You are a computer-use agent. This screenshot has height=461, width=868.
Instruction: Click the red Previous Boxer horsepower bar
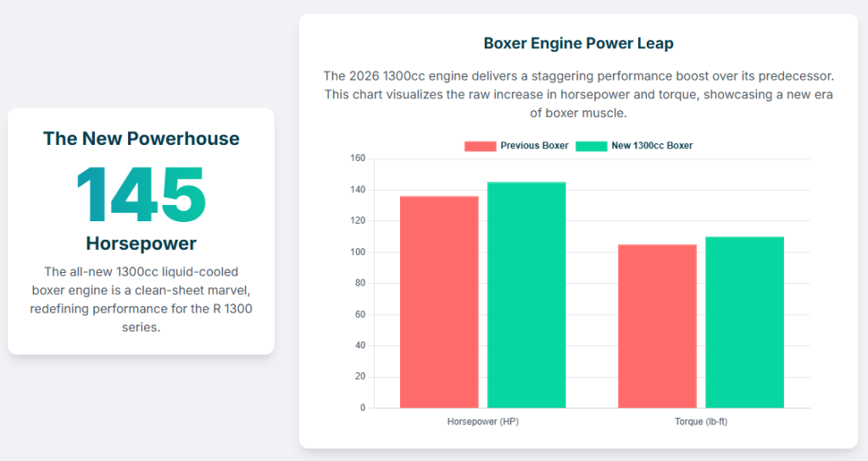pyautogui.click(x=439, y=302)
